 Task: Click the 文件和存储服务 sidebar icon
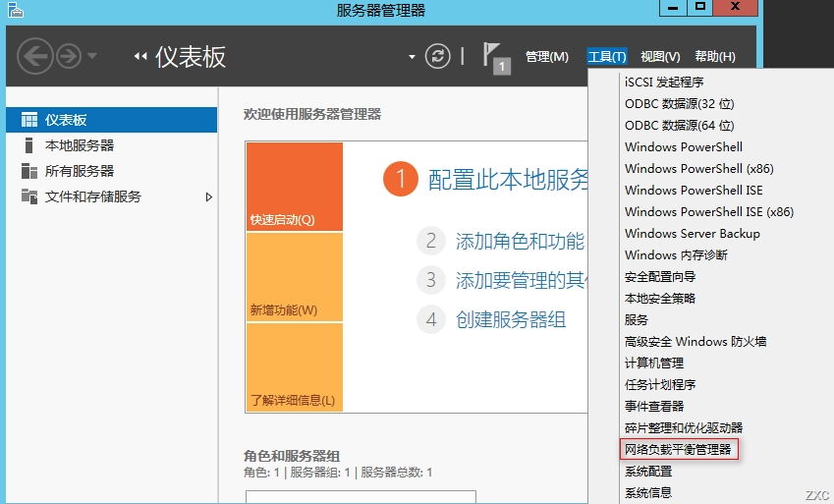[x=29, y=196]
